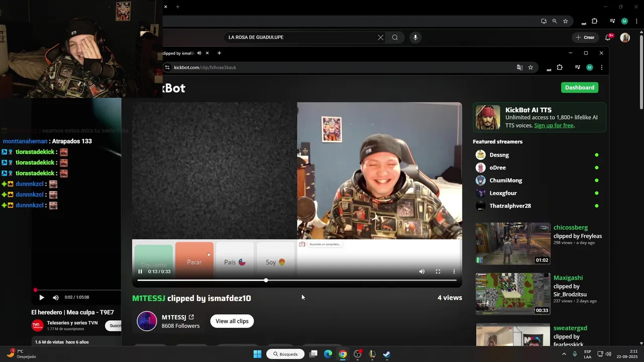Click the TVN channel avatar

(37, 325)
